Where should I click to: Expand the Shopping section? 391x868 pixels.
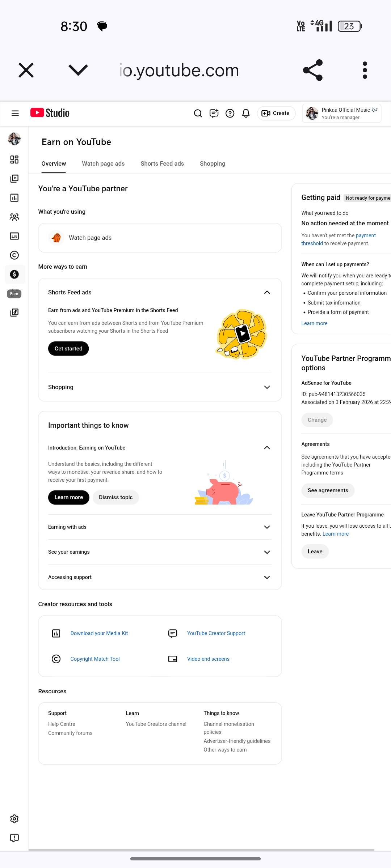point(267,387)
